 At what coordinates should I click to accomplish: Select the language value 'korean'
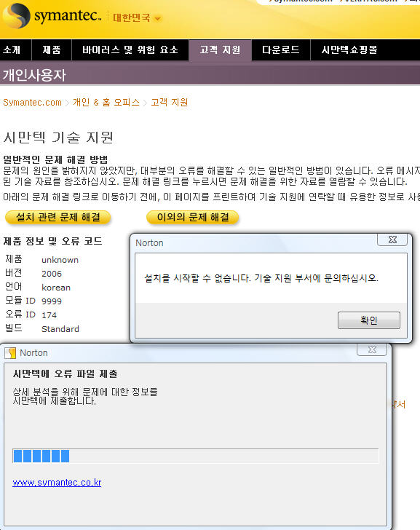(x=56, y=288)
